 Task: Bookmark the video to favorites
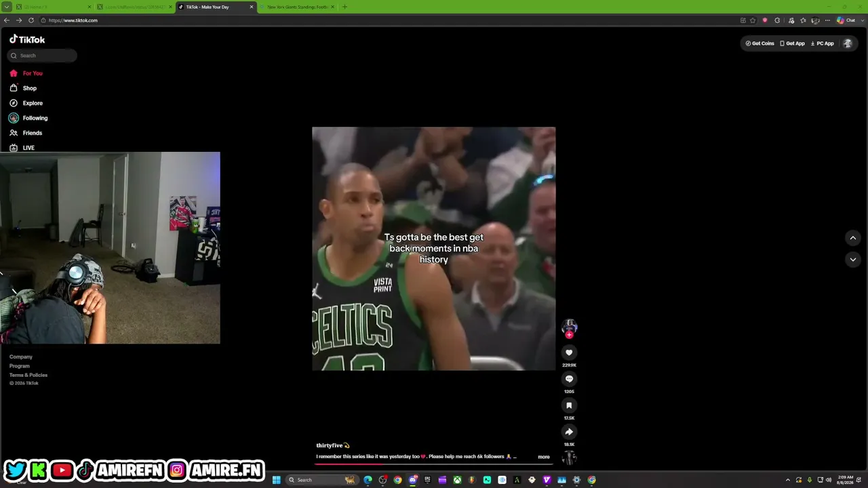pyautogui.click(x=569, y=405)
